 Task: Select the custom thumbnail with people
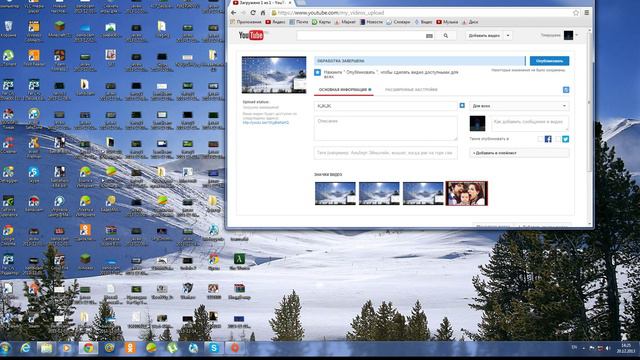pos(467,193)
